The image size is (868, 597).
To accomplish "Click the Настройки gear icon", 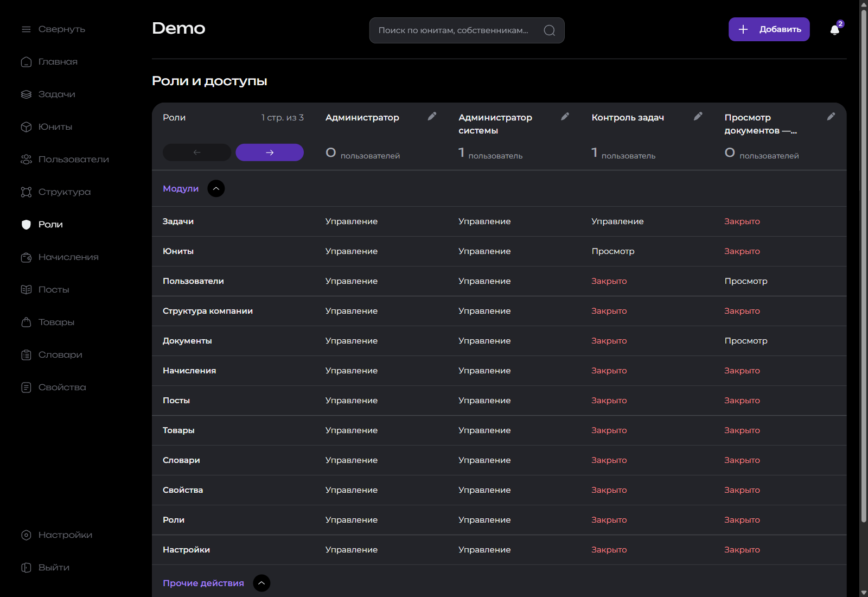I will (26, 535).
